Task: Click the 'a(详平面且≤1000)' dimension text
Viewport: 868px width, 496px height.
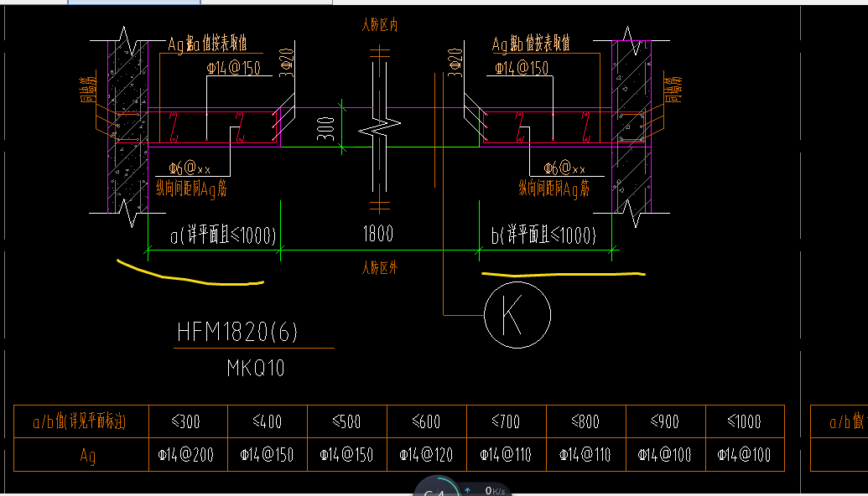Action: point(223,235)
